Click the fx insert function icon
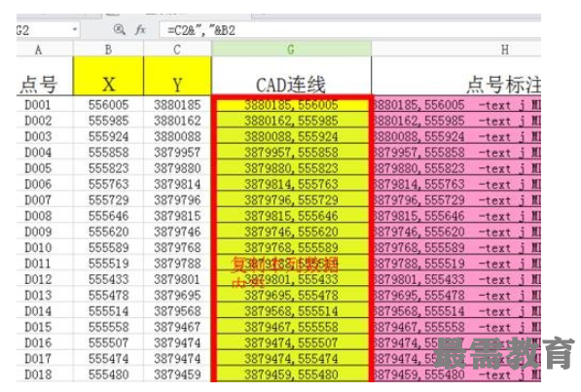This screenshot has height=392, width=581. pos(140,29)
